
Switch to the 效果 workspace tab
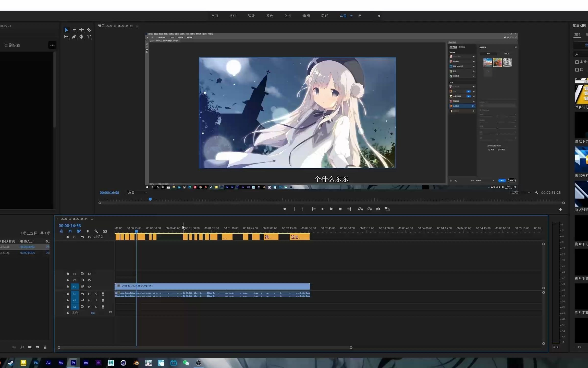288,16
